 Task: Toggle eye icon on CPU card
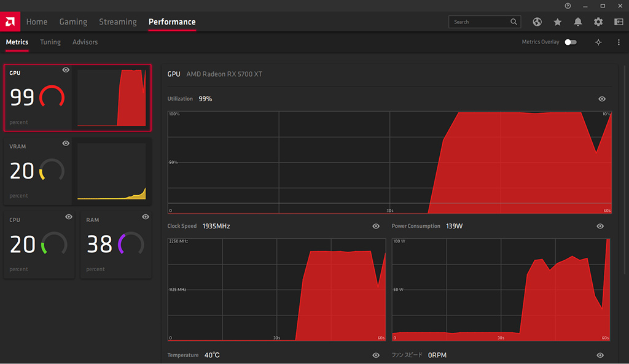click(x=69, y=217)
